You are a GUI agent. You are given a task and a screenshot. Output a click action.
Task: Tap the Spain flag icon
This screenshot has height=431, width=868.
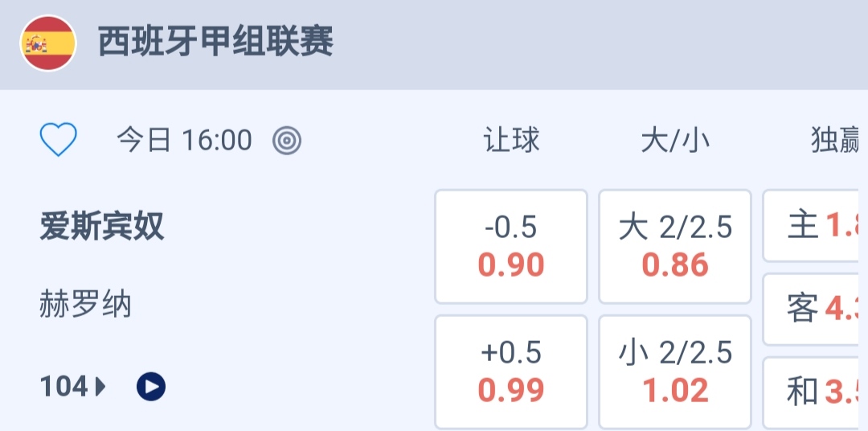(48, 43)
